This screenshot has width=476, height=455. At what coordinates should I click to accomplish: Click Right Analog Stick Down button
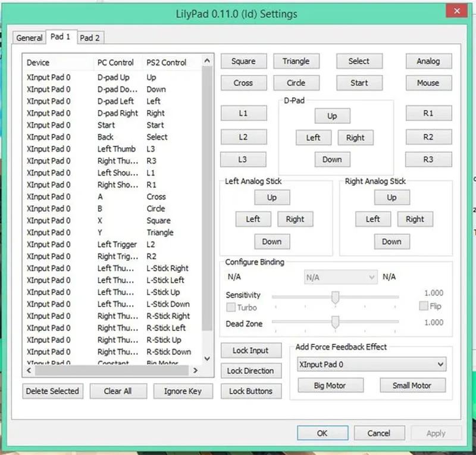[x=392, y=242]
